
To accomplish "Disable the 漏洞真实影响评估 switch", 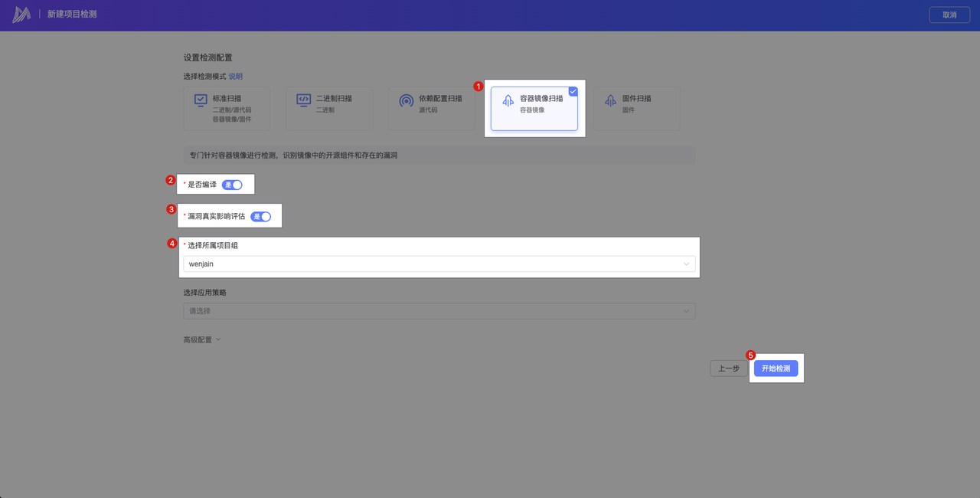I will coord(260,217).
